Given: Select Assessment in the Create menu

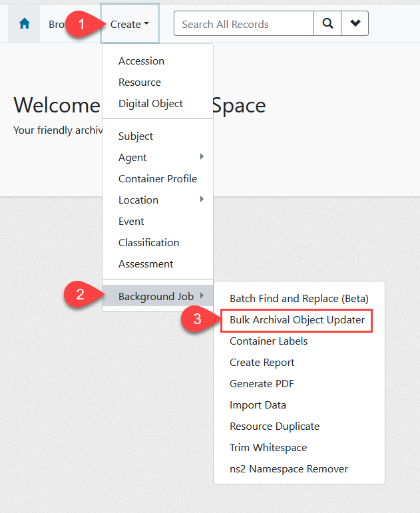Looking at the screenshot, I should pyautogui.click(x=146, y=264).
